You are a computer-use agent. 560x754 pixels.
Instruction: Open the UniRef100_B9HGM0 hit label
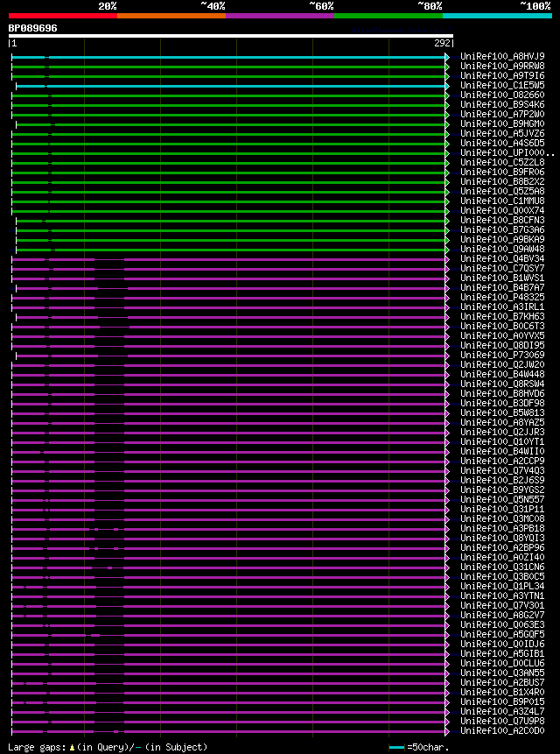tap(502, 124)
